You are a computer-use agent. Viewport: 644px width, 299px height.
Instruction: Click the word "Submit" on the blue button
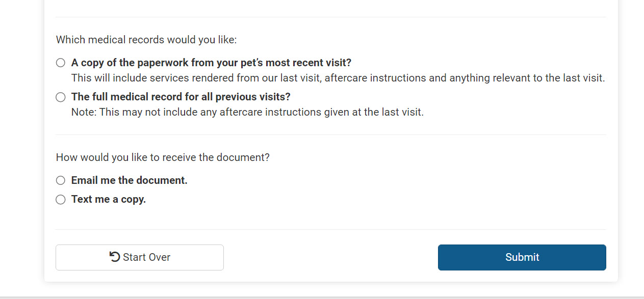point(522,257)
